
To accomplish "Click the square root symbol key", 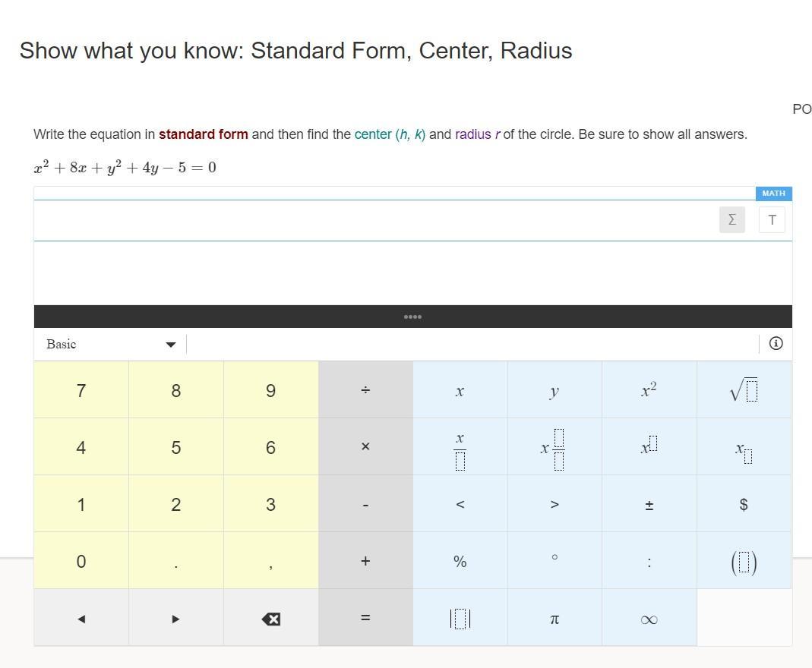I will (x=744, y=390).
